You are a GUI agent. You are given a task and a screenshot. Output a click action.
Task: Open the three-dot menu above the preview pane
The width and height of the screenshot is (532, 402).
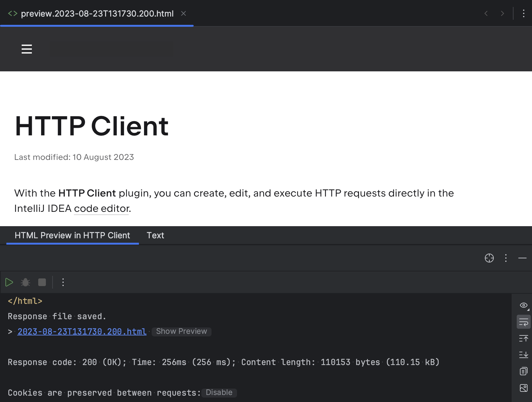point(506,258)
